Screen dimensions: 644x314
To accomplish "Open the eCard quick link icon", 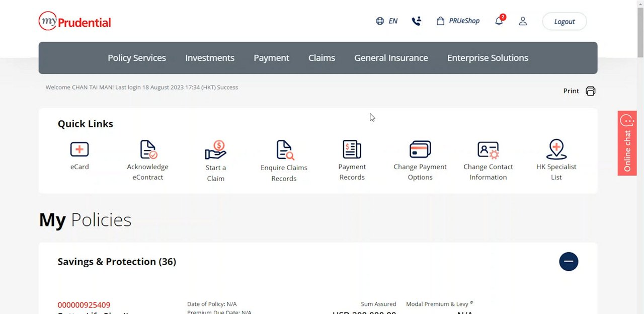I will coord(79,149).
